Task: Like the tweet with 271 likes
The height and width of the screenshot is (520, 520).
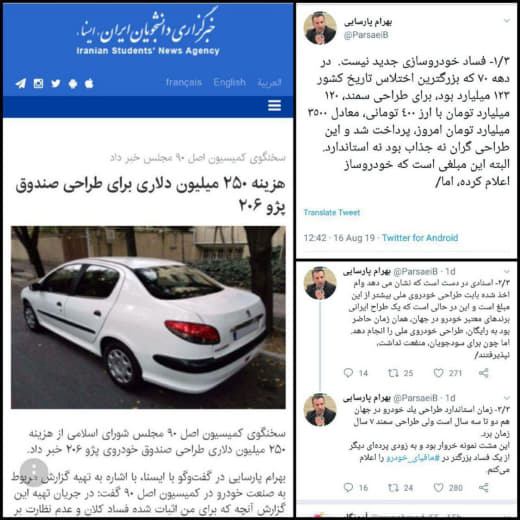Action: [x=438, y=373]
